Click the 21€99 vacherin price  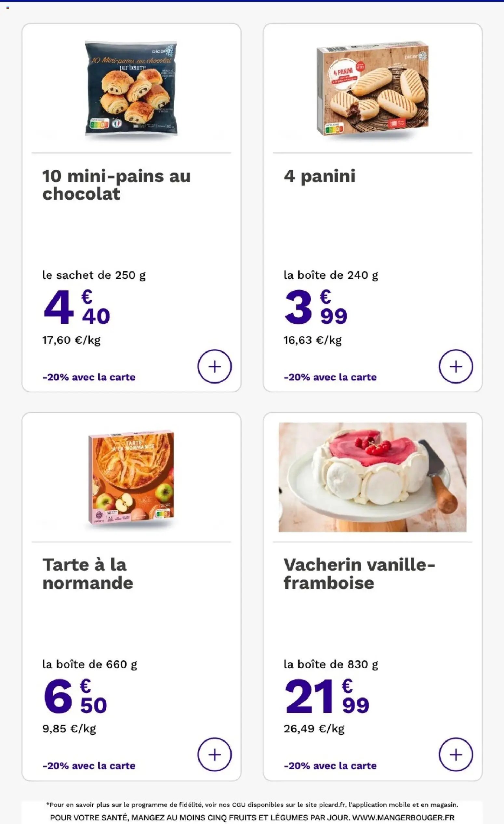pos(327,696)
